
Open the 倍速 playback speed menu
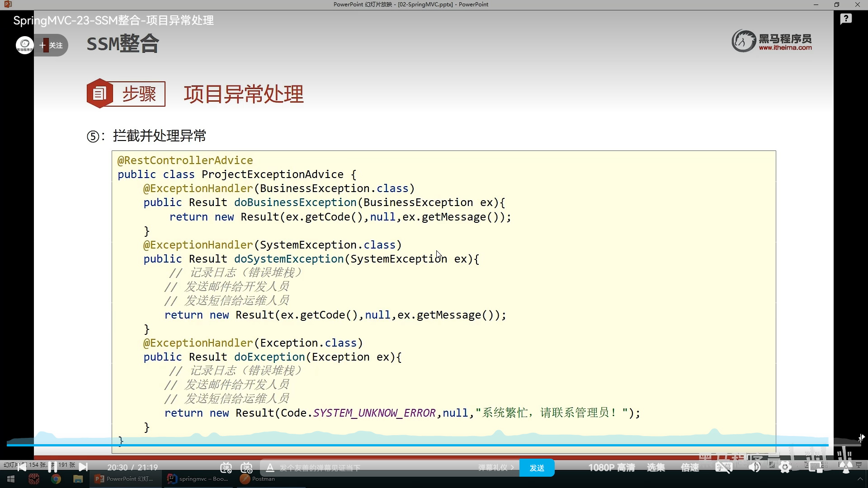click(x=690, y=468)
